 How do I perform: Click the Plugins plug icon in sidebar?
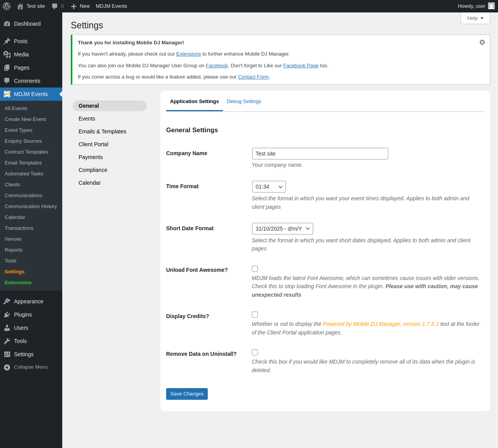point(7,315)
